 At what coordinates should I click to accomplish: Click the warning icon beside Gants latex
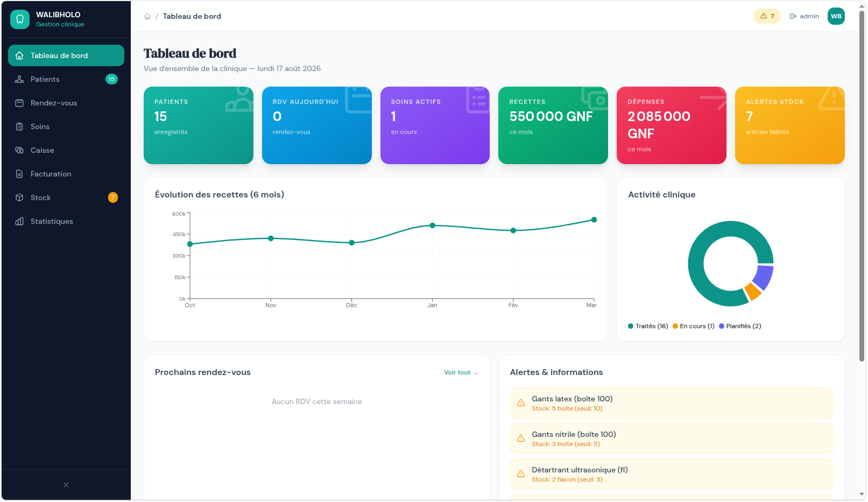pyautogui.click(x=521, y=402)
